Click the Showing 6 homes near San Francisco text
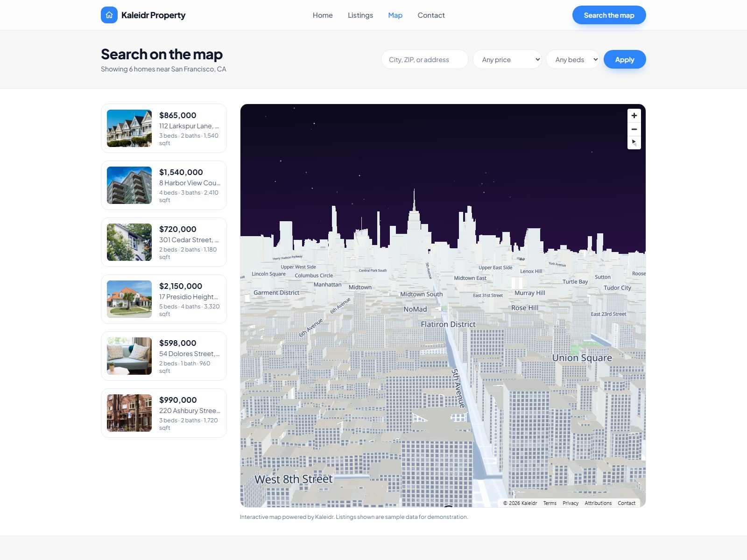 click(163, 69)
